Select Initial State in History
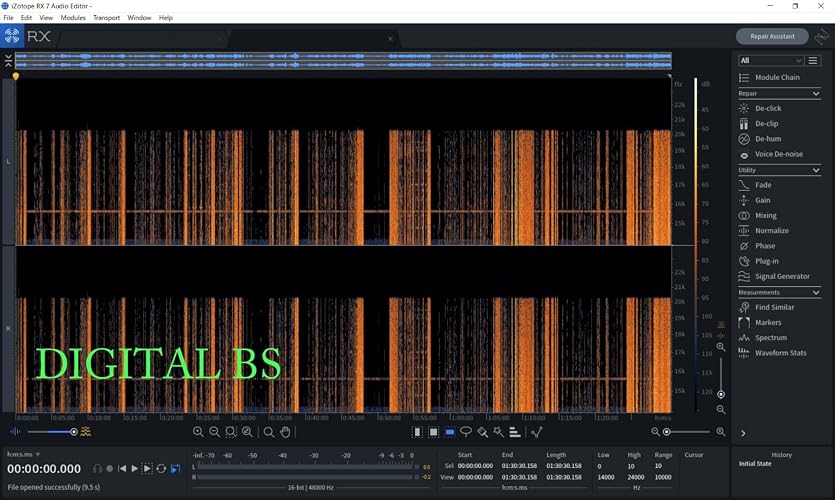835x500 pixels. [x=755, y=464]
